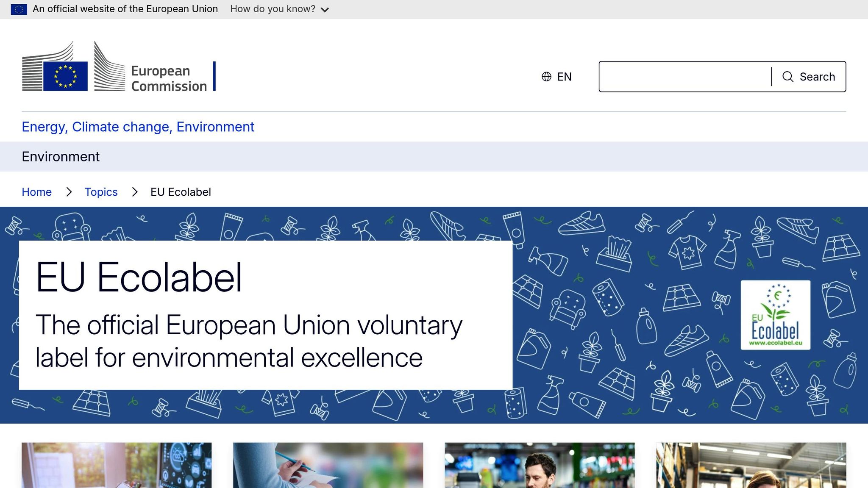Open the third card thumbnail with bearded man
The width and height of the screenshot is (868, 488).
pyautogui.click(x=540, y=465)
